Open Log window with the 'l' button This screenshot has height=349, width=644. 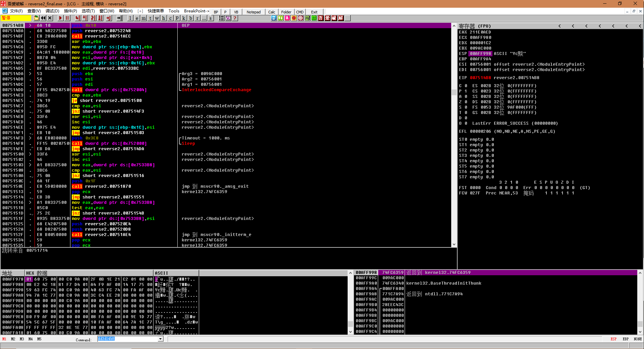pos(130,18)
